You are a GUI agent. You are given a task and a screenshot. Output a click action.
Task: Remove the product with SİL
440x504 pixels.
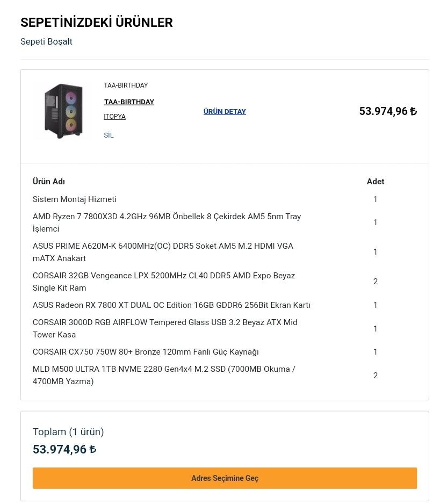(109, 135)
